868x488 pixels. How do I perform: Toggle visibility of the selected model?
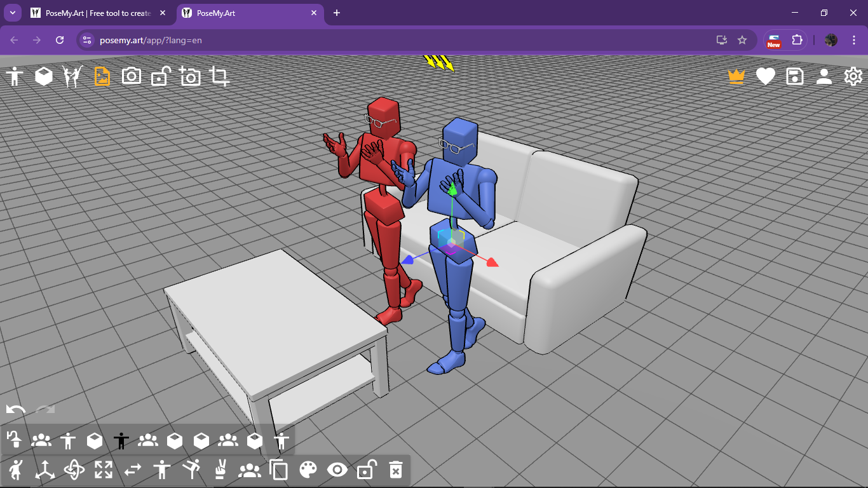coord(337,470)
